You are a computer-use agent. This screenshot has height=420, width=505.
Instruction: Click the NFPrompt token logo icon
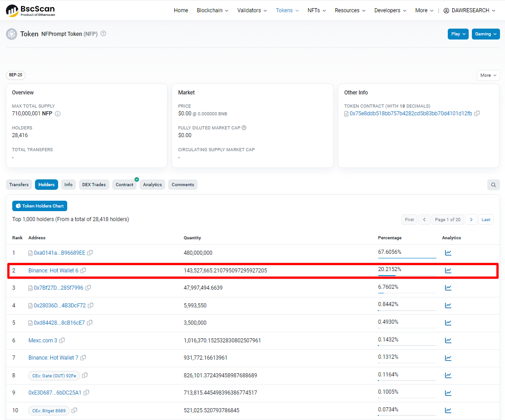[x=12, y=34]
